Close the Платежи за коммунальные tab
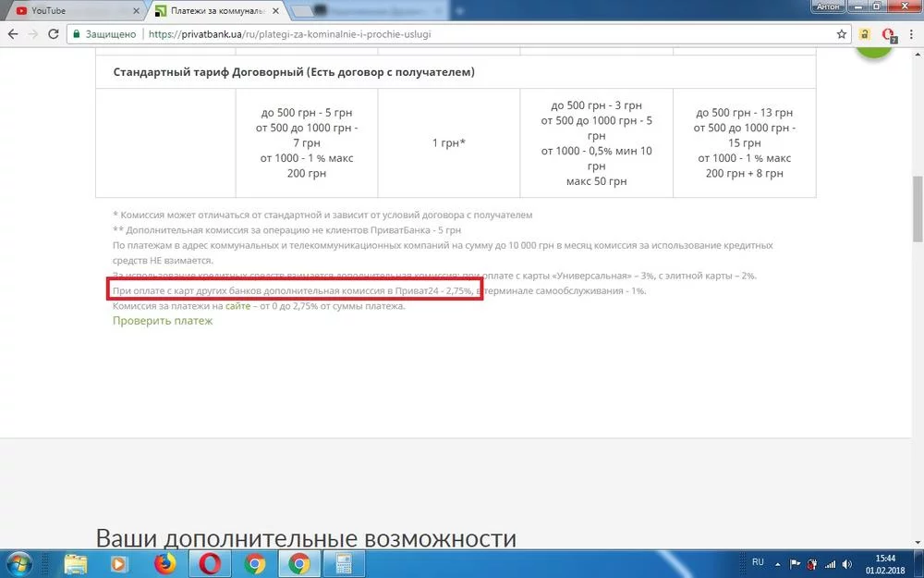 [275, 10]
